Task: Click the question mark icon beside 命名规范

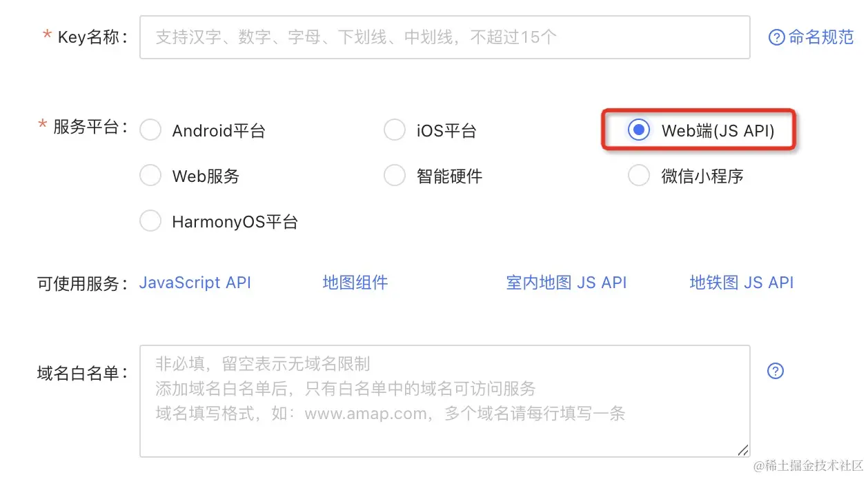Action: pyautogui.click(x=776, y=37)
